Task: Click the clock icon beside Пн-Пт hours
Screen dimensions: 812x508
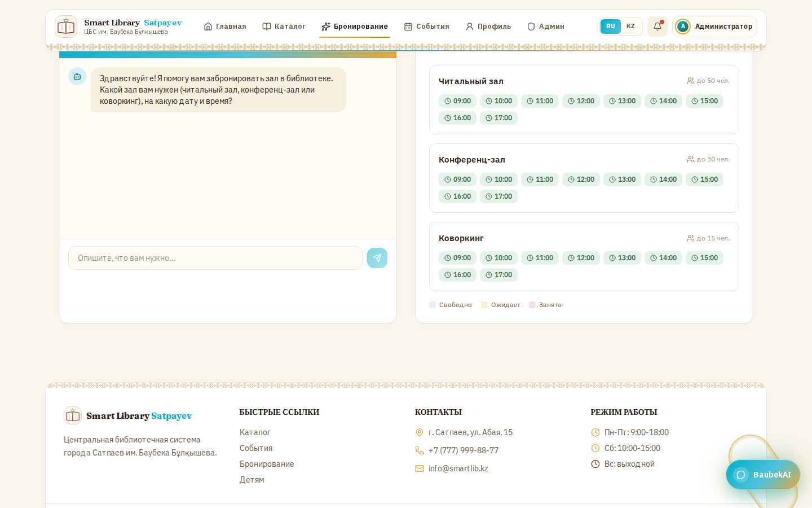Action: pyautogui.click(x=595, y=432)
